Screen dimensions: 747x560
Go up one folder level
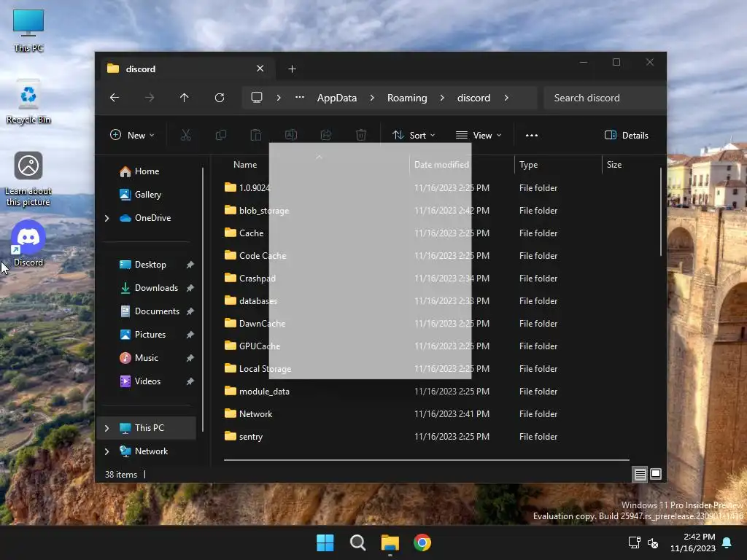point(185,98)
